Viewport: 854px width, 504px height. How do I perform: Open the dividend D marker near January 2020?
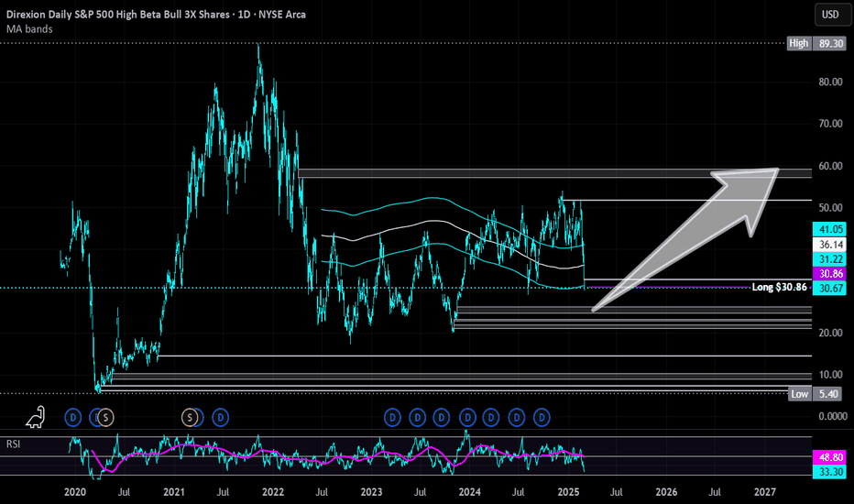pos(73,418)
